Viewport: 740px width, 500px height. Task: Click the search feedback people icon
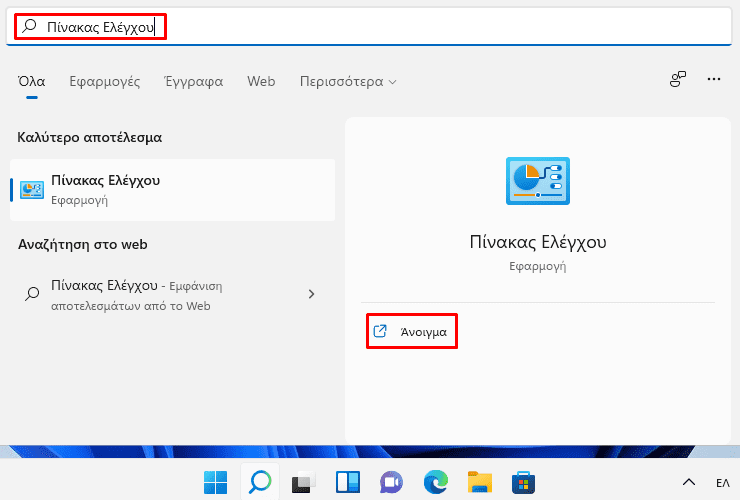click(x=678, y=79)
